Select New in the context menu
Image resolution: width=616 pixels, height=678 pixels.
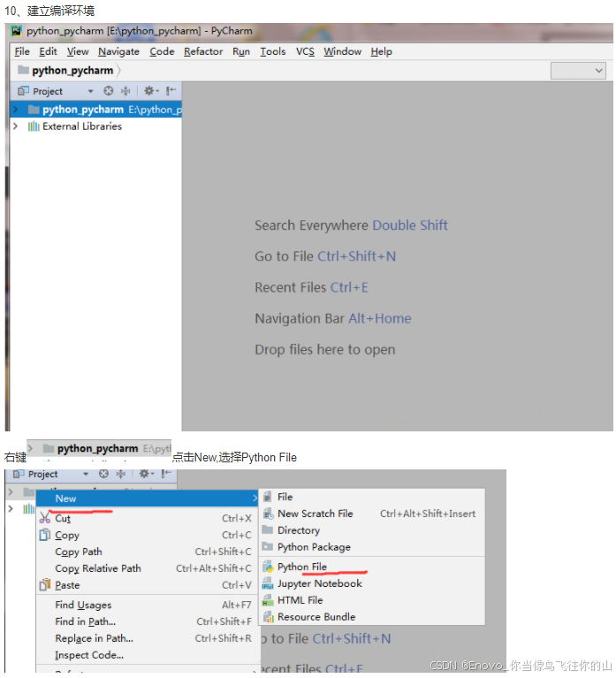click(147, 499)
